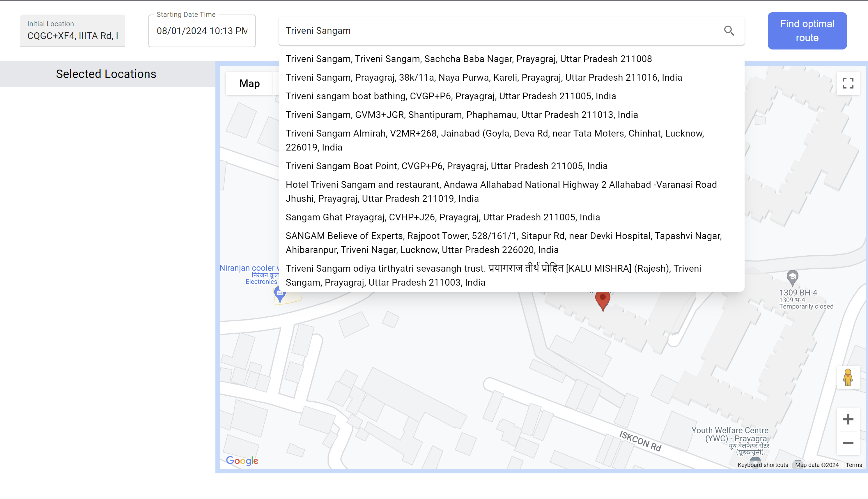Pick Triveni Sangam Boat Point suggestion

[x=446, y=166]
